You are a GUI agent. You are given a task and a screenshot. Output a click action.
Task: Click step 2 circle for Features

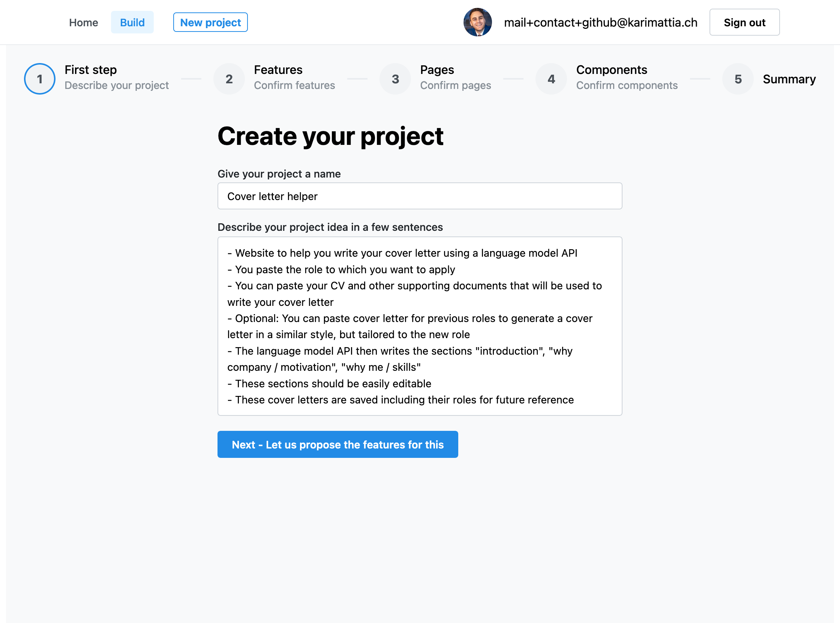pyautogui.click(x=229, y=79)
